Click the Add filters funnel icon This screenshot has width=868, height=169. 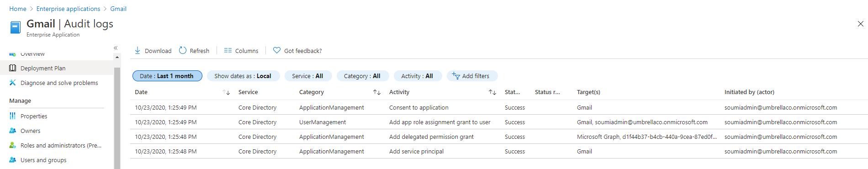(x=456, y=76)
